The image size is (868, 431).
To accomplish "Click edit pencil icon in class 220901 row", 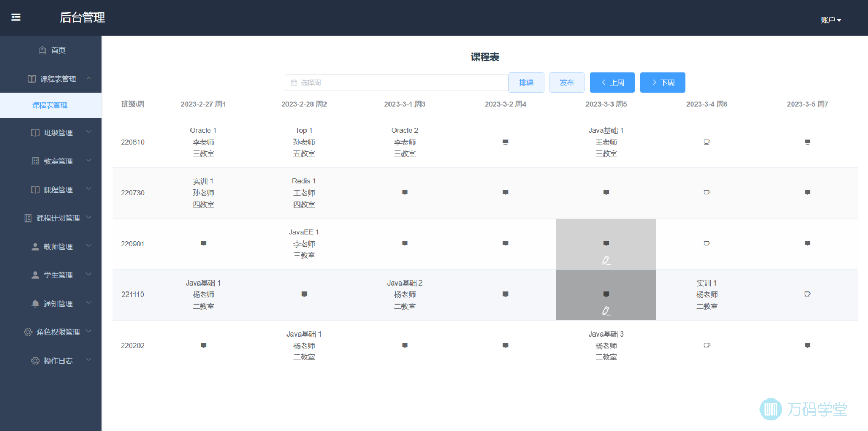I will pos(606,261).
